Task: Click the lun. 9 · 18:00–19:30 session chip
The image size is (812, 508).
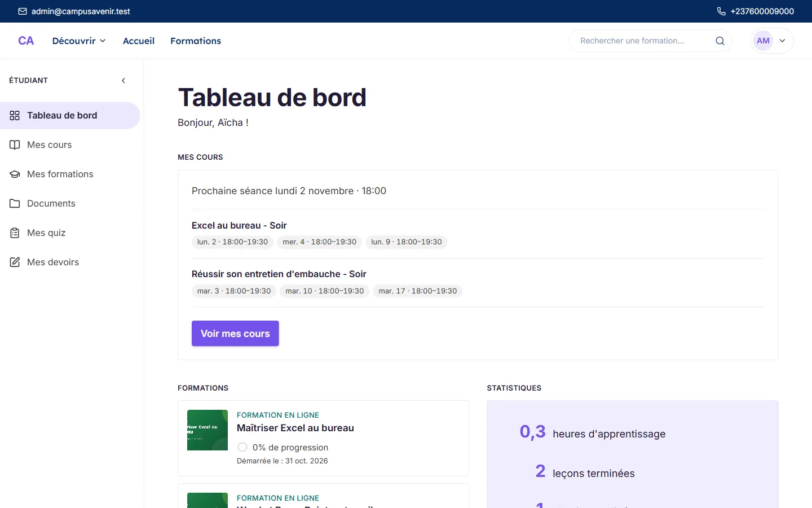Action: click(407, 242)
